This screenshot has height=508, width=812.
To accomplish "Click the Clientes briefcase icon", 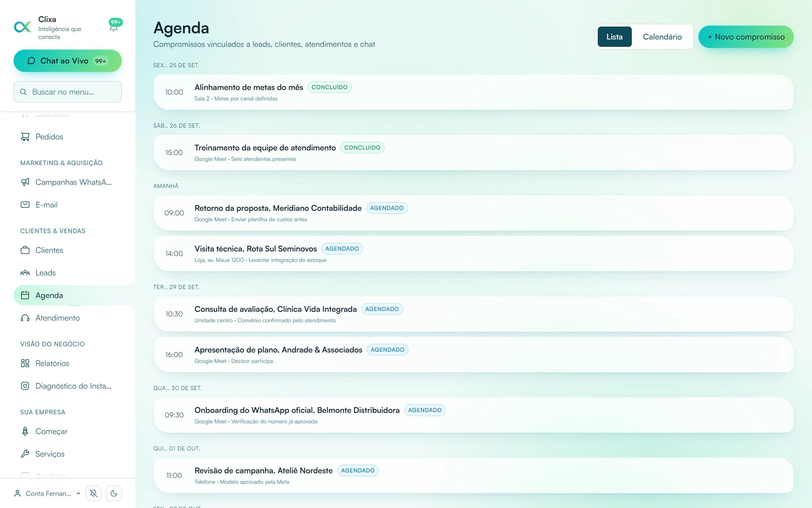I will coord(25,250).
